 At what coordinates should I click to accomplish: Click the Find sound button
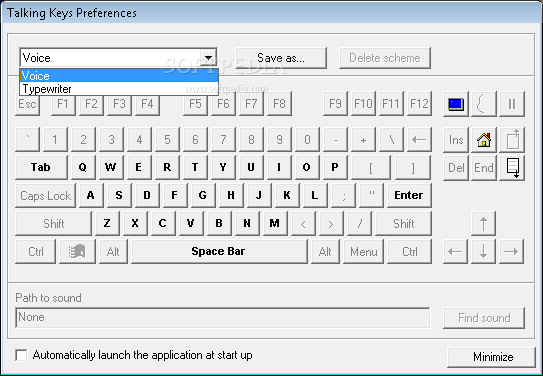484,317
